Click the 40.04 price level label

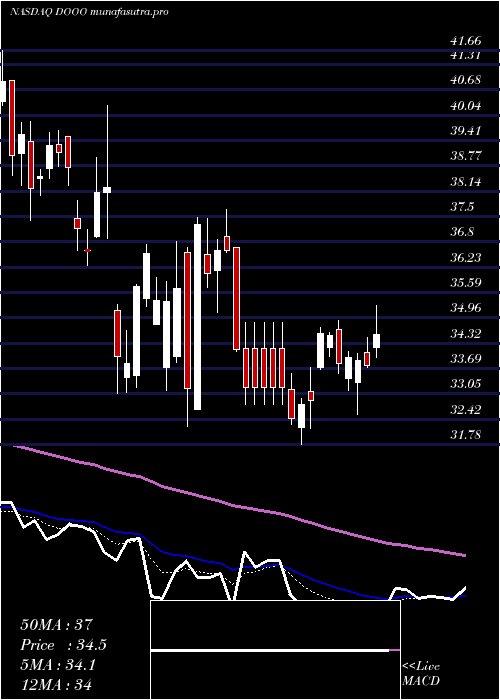point(466,106)
